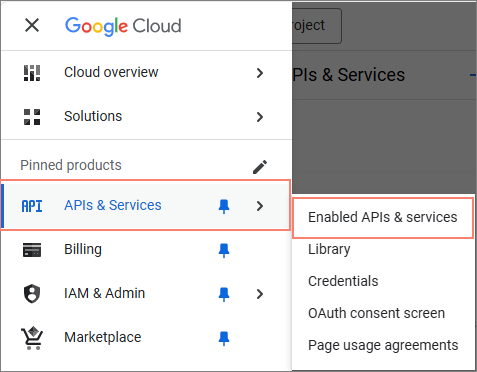Unpin APIs & Services using its pin

pyautogui.click(x=224, y=206)
